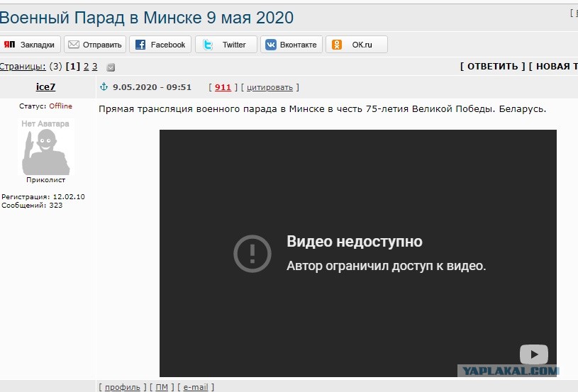This screenshot has height=392, width=578.
Task: Click 'Автор ограничил доступ к видео' text
Action: pyautogui.click(x=387, y=266)
